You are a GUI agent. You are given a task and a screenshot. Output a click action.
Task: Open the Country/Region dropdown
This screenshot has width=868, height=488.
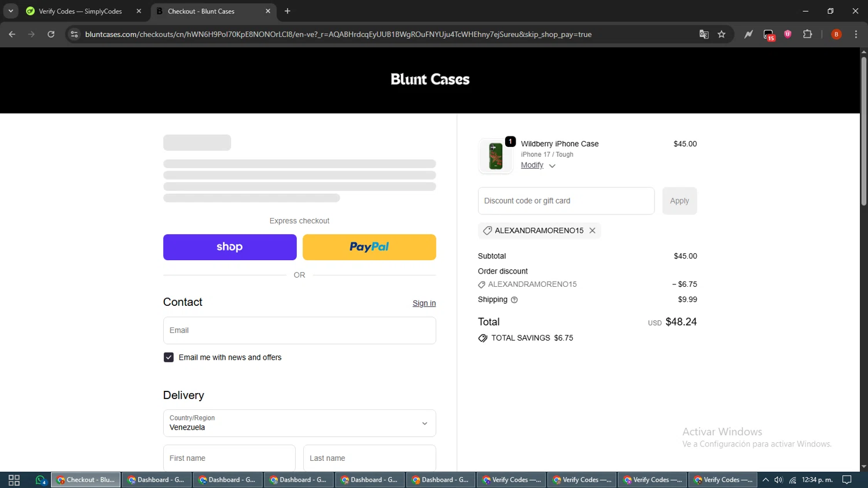click(299, 423)
